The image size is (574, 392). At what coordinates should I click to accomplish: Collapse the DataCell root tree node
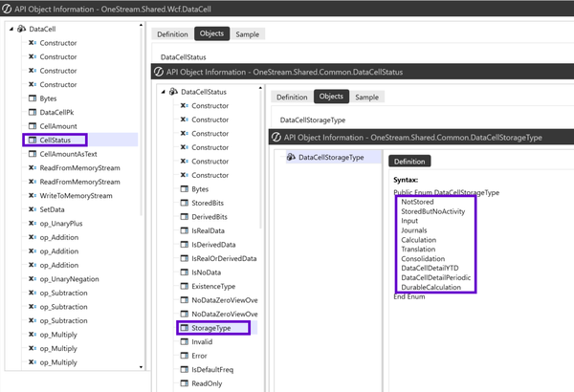point(10,30)
